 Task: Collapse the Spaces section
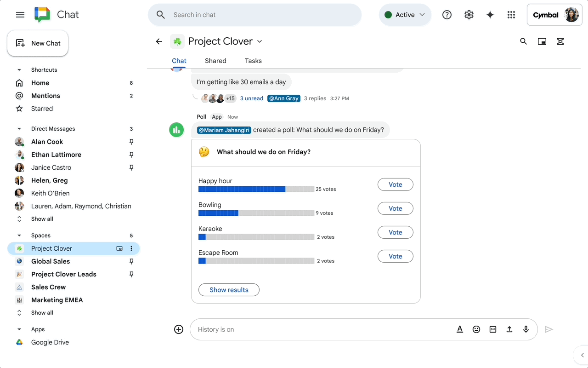[19, 235]
